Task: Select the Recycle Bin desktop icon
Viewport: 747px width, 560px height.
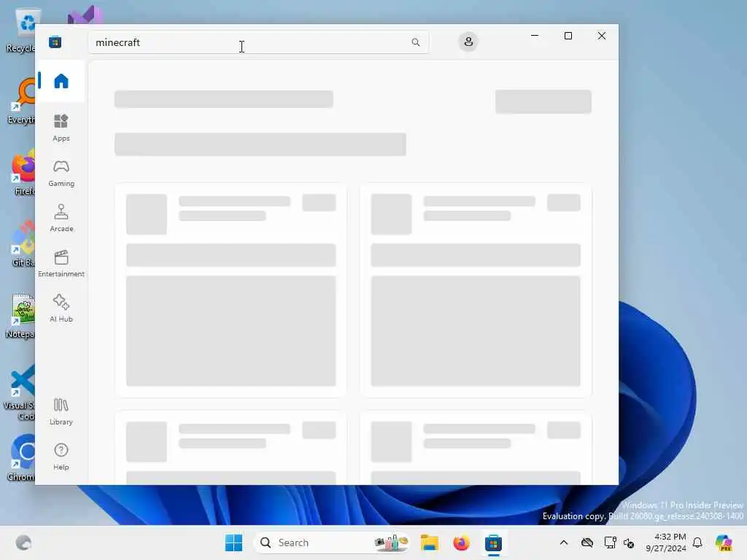Action: pyautogui.click(x=21, y=29)
